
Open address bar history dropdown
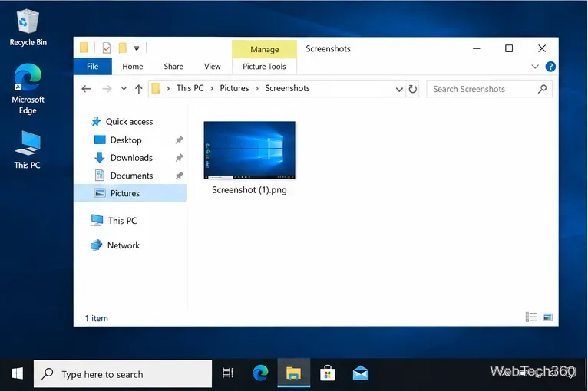[x=399, y=89]
